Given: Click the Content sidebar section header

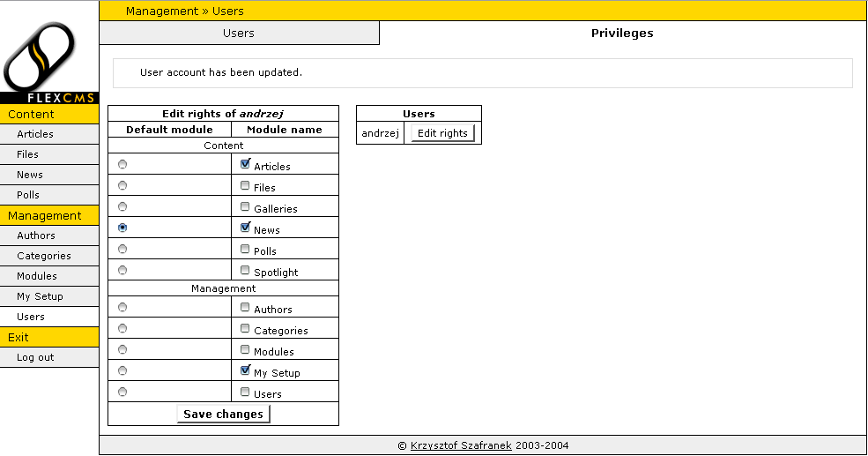Looking at the screenshot, I should [x=49, y=114].
